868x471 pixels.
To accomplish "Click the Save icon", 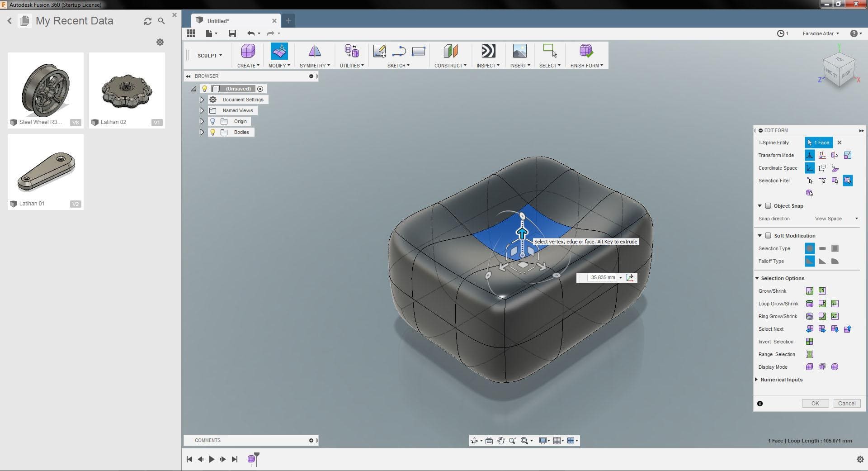I will point(232,33).
